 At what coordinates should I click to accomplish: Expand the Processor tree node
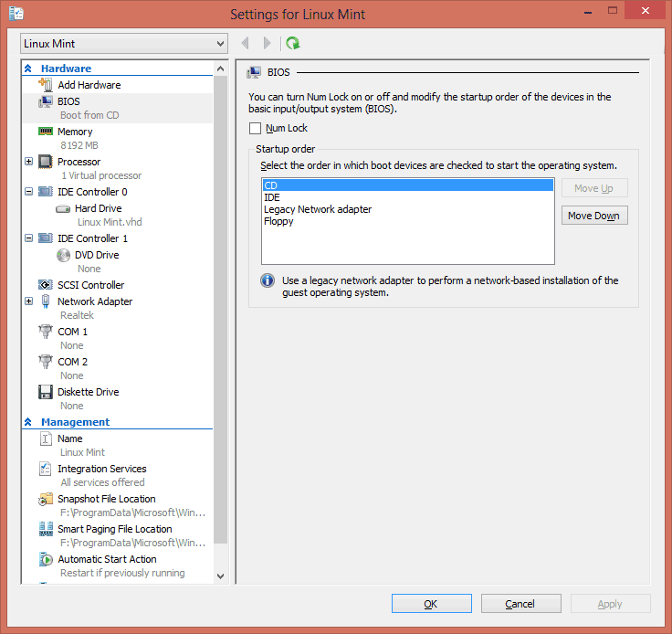pyautogui.click(x=28, y=162)
